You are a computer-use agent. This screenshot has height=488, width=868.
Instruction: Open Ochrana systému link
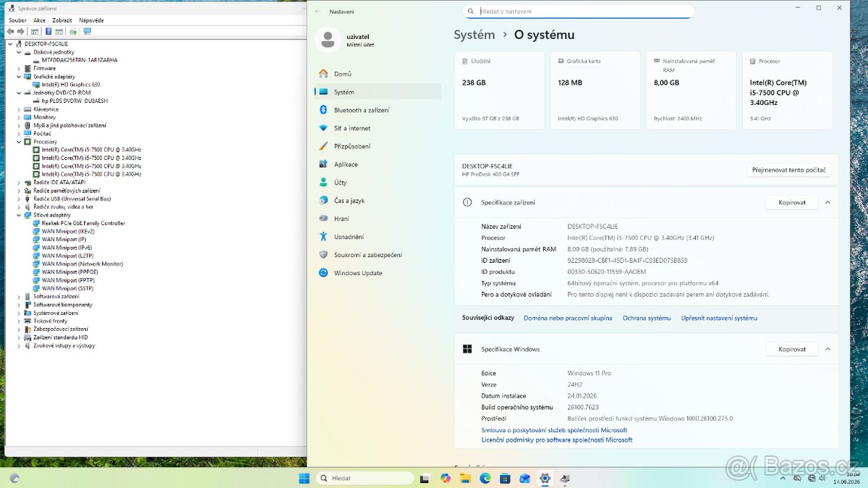[x=647, y=318]
